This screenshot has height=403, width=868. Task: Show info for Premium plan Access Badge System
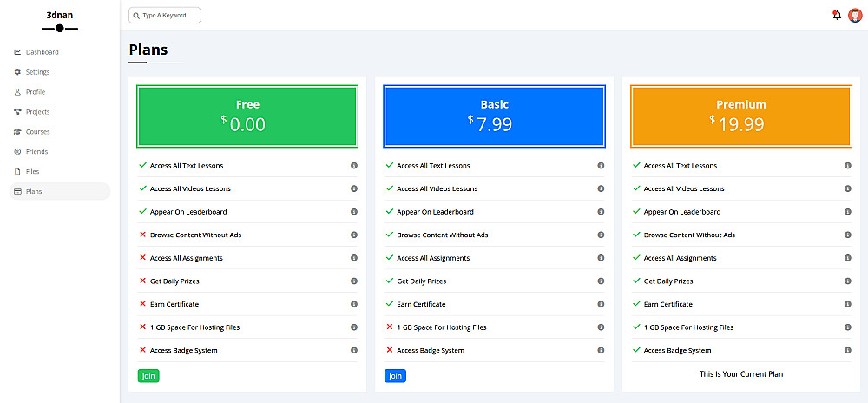tap(847, 350)
